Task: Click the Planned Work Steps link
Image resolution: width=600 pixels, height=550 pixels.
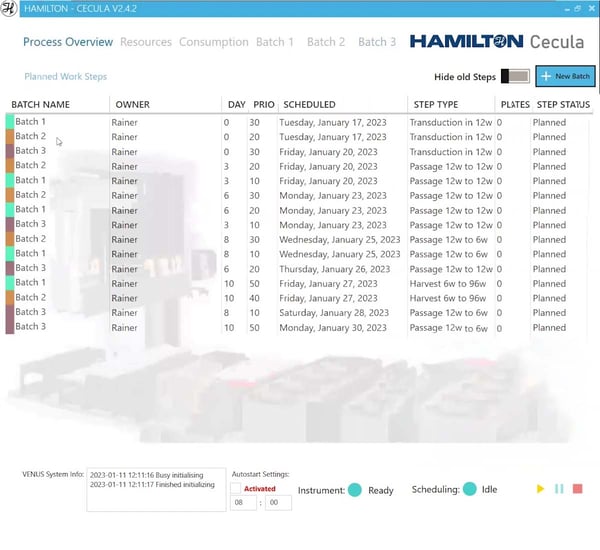Action: click(65, 77)
